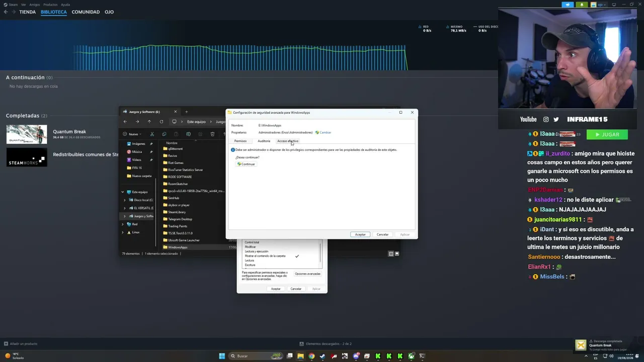Go to Steam BIBLIOTECA section
This screenshot has width=644, height=362.
(x=54, y=12)
